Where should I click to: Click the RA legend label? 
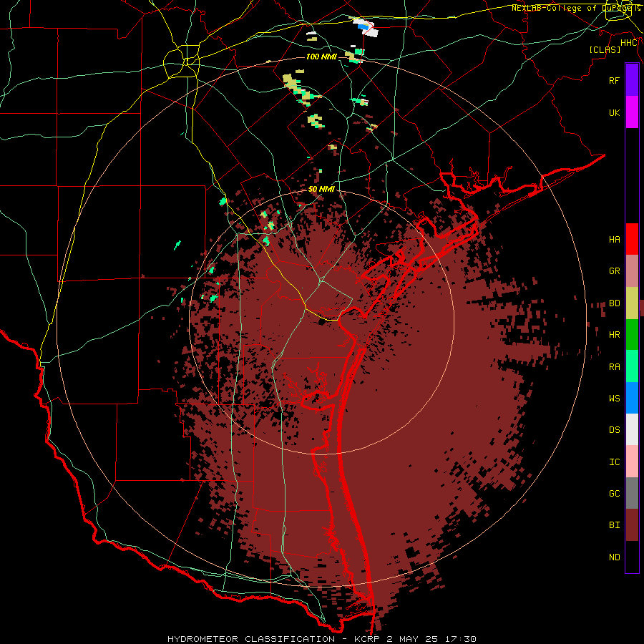(615, 367)
